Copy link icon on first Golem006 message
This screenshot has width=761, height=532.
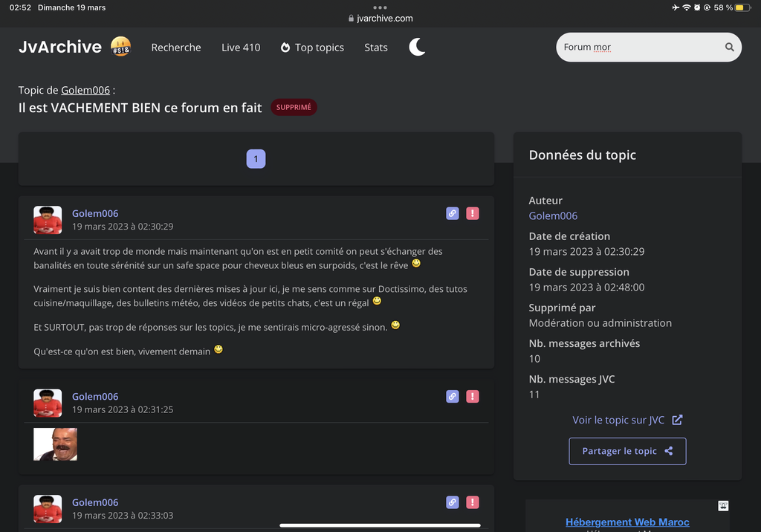(x=452, y=213)
